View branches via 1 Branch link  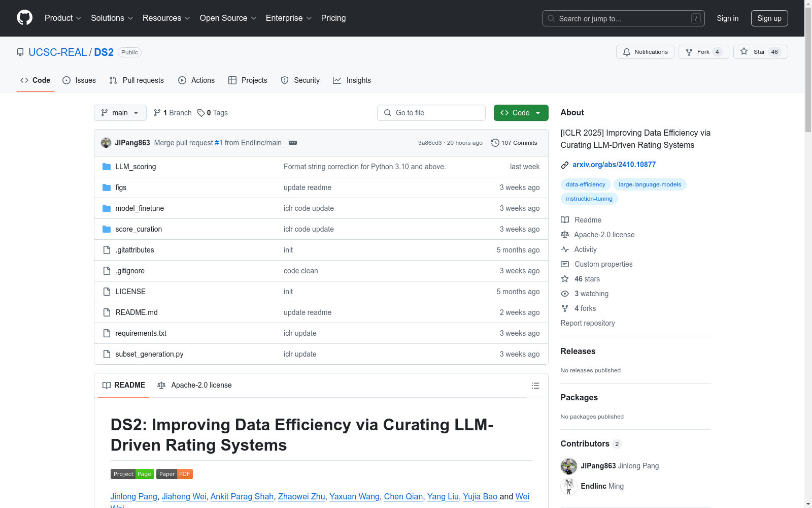point(173,113)
